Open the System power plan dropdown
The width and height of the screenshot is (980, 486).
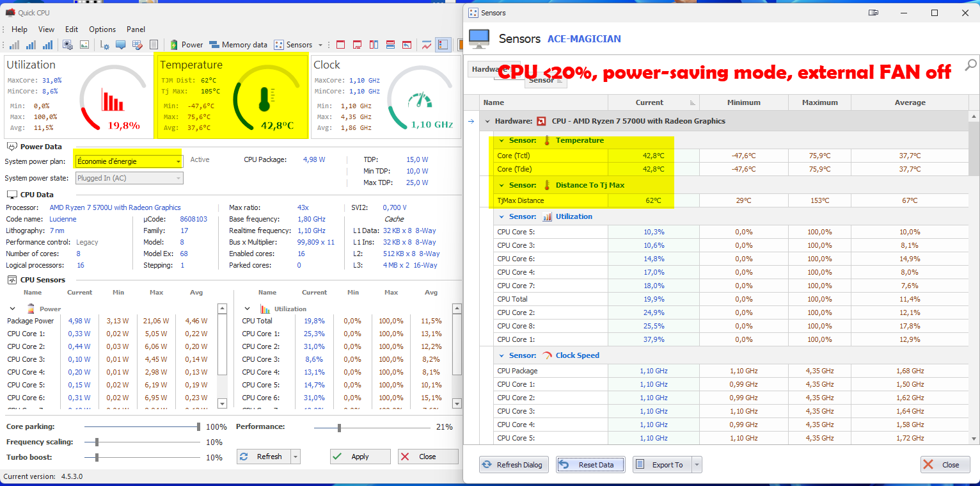coord(129,161)
